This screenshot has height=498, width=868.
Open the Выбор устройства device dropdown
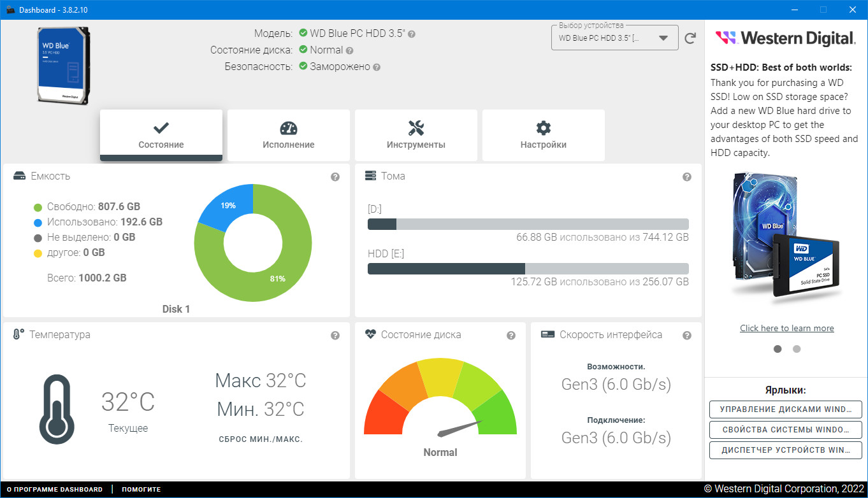coord(614,38)
